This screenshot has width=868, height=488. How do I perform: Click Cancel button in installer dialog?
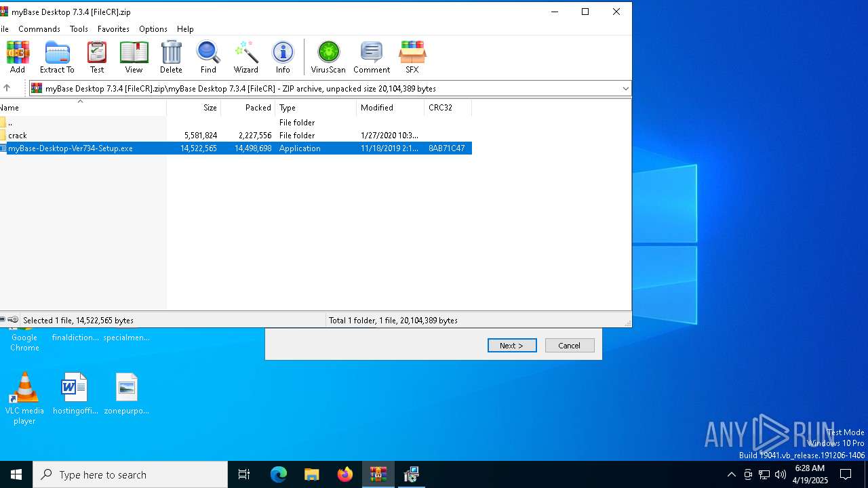[570, 346]
